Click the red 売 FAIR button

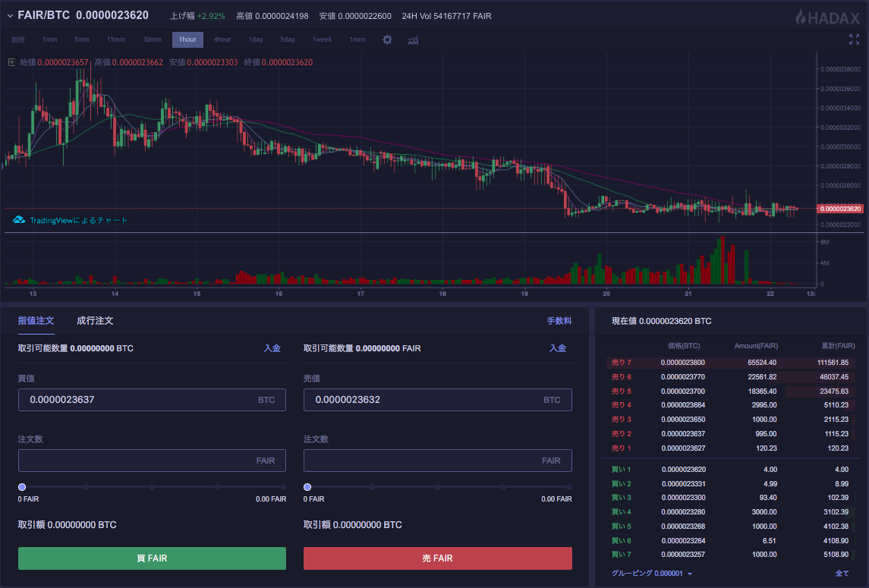pos(437,558)
